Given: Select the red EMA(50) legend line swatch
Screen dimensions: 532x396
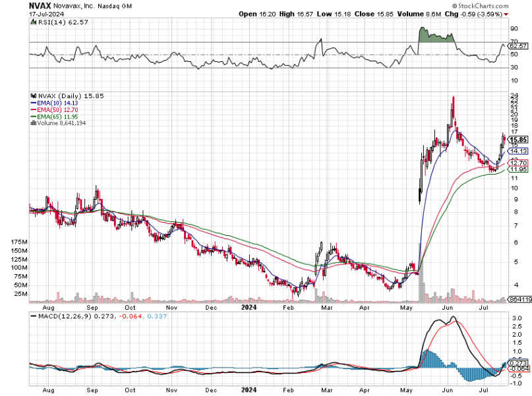Looking at the screenshot, I should click(x=33, y=110).
